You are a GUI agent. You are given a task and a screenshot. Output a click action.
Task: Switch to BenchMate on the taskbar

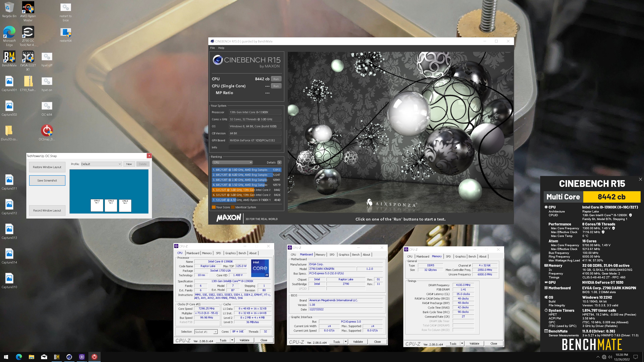point(57,357)
